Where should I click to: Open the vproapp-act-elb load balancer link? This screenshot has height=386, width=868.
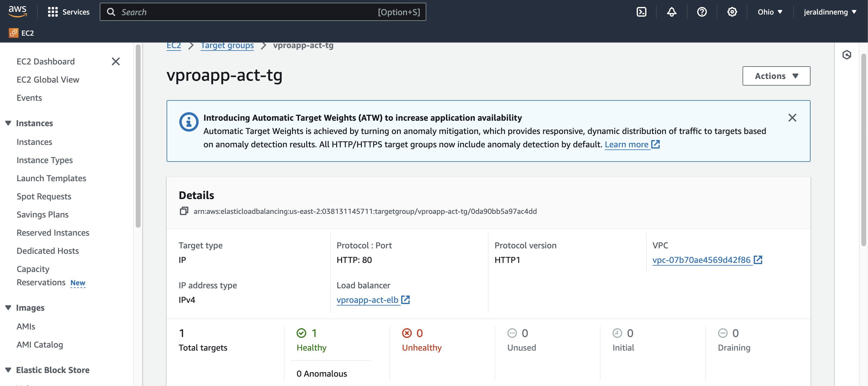click(367, 300)
